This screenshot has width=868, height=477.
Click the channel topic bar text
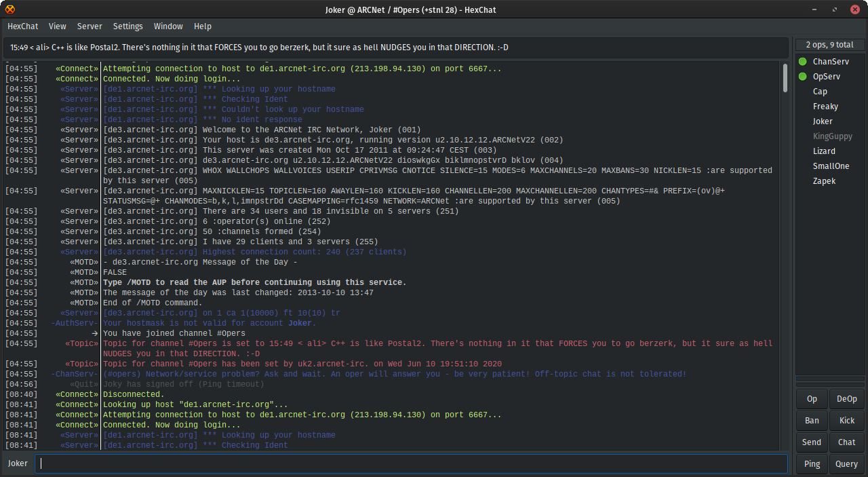point(259,47)
